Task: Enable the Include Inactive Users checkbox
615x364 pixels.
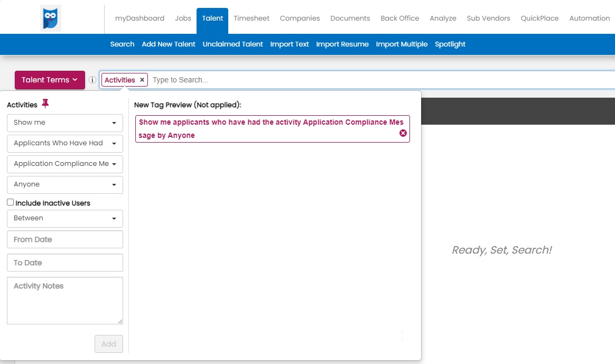Action: [11, 202]
